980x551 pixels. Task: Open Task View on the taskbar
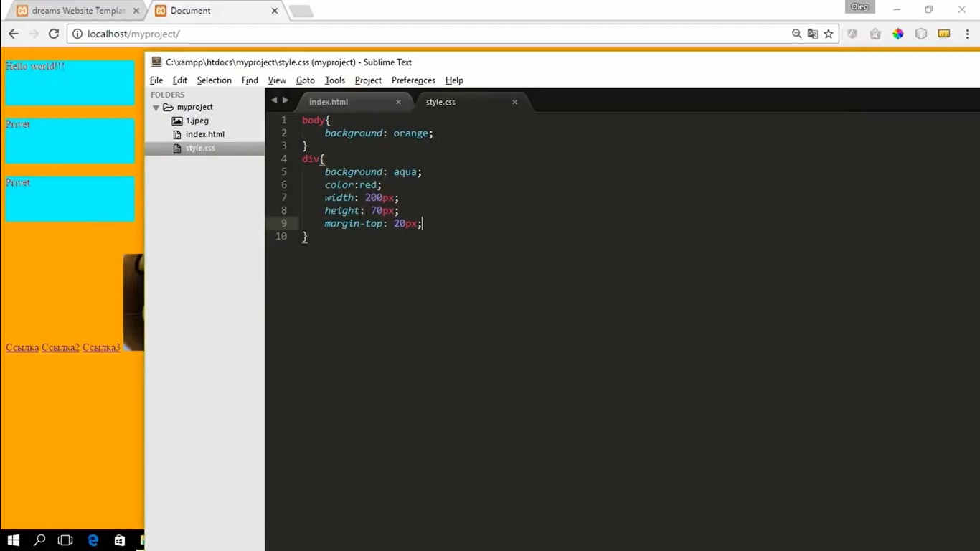[x=65, y=540]
